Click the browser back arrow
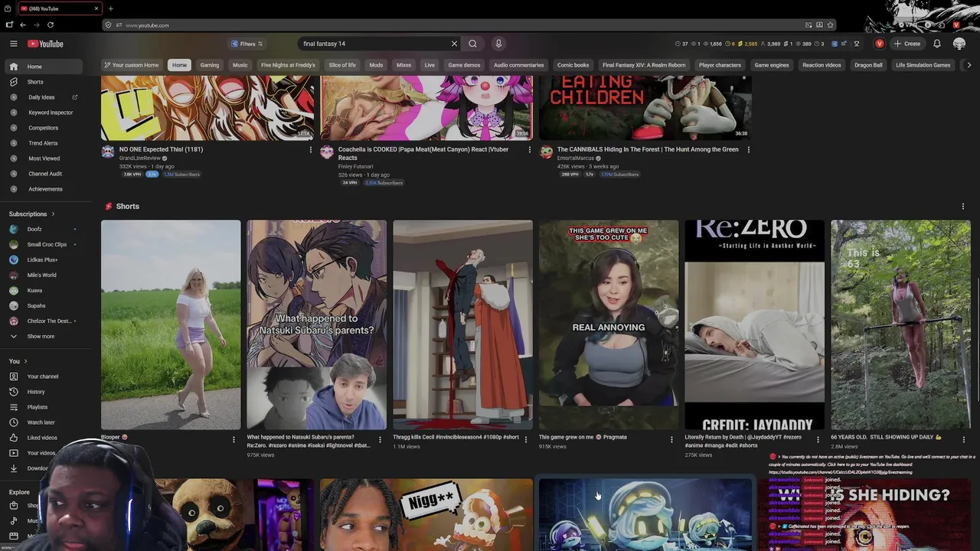Screen dimensions: 980x551 23,25
